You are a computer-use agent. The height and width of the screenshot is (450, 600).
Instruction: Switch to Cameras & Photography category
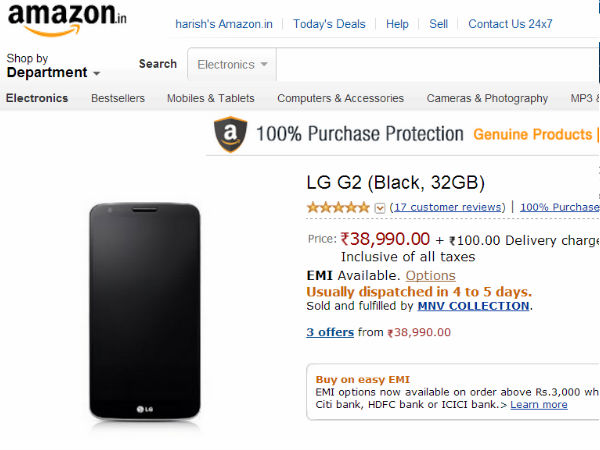[x=487, y=98]
